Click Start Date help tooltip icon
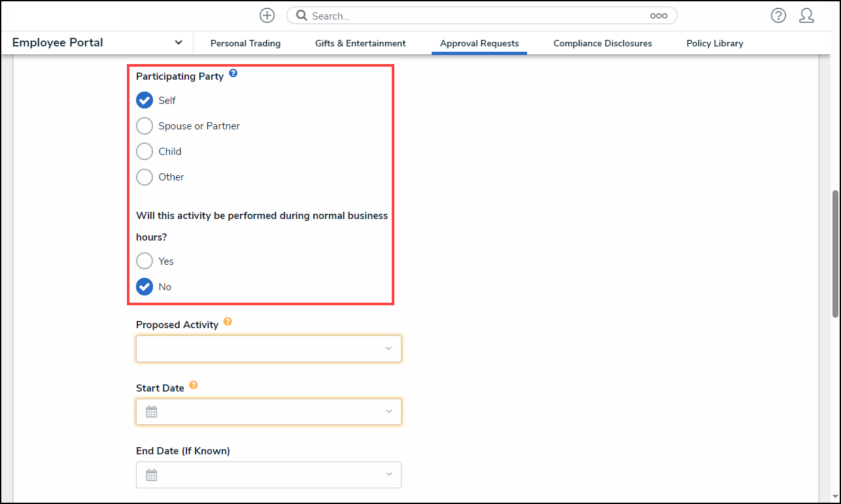 pyautogui.click(x=193, y=385)
